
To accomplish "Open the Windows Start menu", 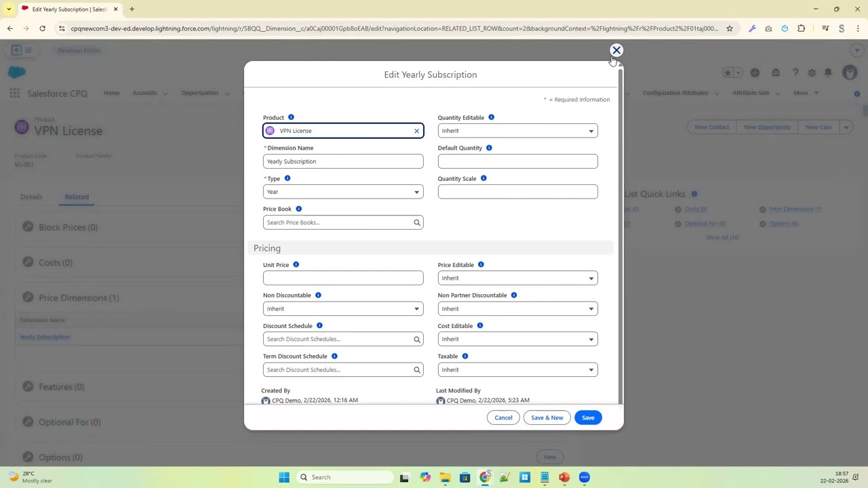I will [x=284, y=477].
